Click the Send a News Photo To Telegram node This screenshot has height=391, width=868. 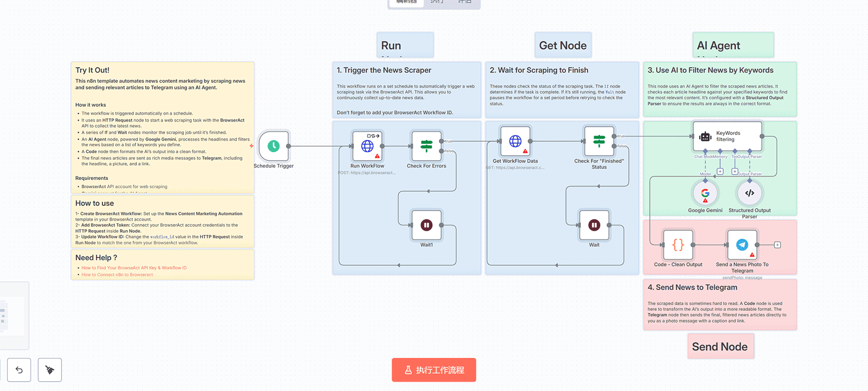pos(742,245)
